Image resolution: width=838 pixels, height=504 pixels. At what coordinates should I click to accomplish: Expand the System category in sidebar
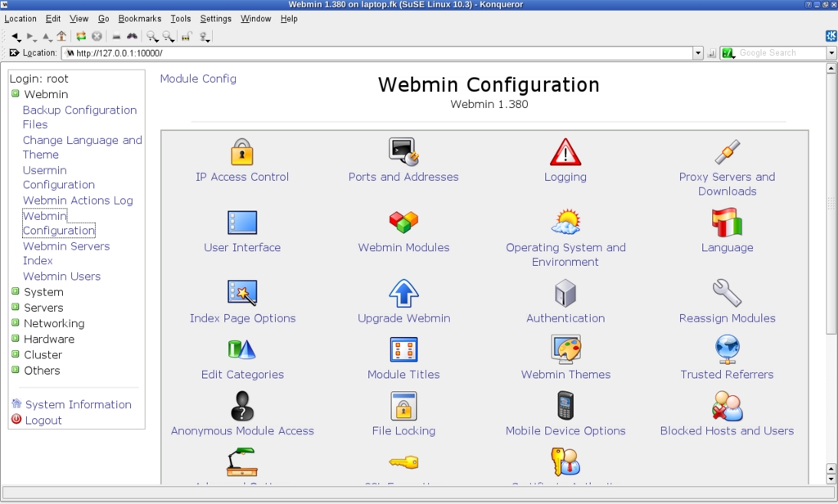pyautogui.click(x=16, y=292)
